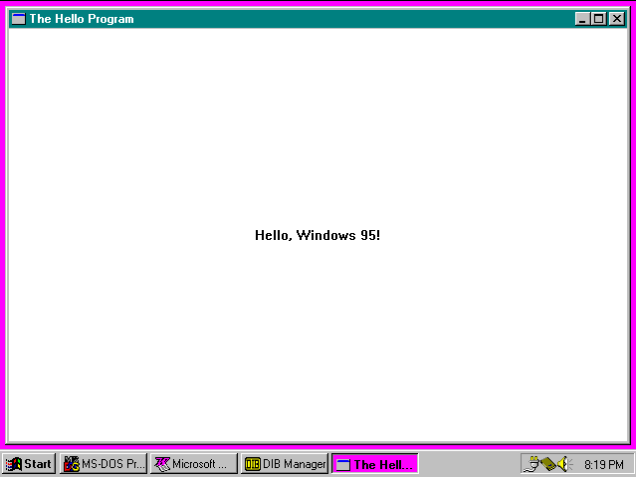This screenshot has height=477, width=636.
Task: Maximize The Hello Program window
Action: coord(599,19)
